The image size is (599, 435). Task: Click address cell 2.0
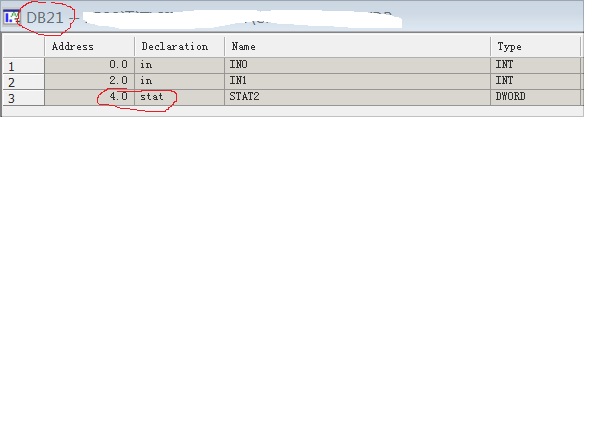(x=89, y=81)
